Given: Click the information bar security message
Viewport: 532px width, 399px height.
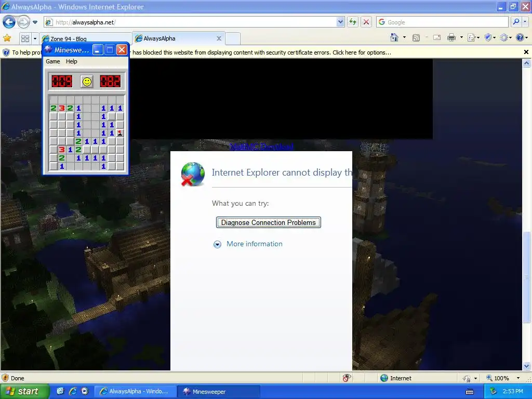Looking at the screenshot, I should tap(261, 52).
